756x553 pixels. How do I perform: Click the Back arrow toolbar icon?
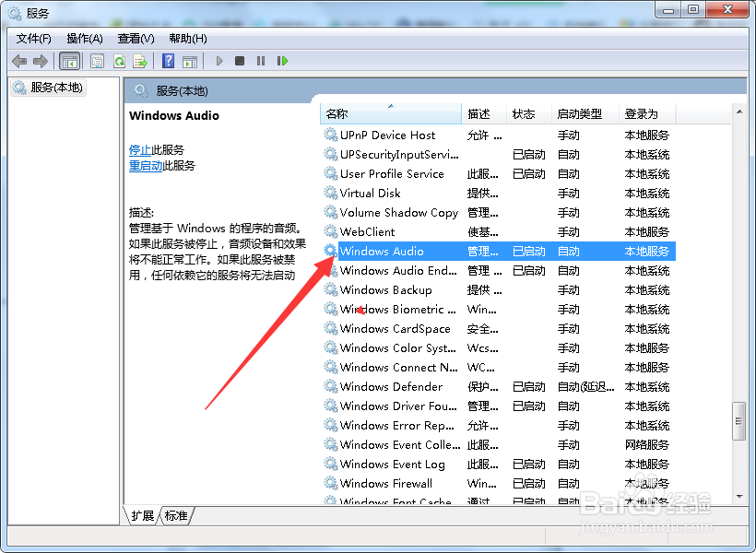point(19,61)
